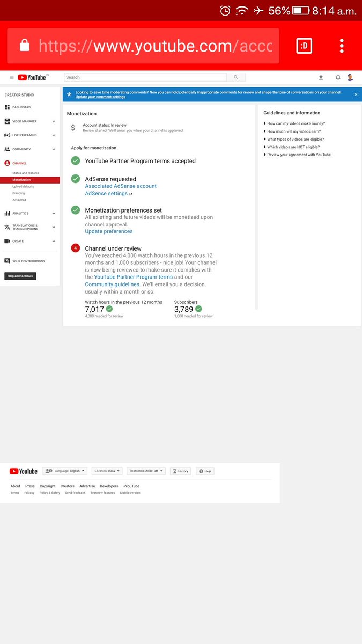Click the search magnifier button
Viewport: 362px width, 644px height.
pyautogui.click(x=236, y=77)
